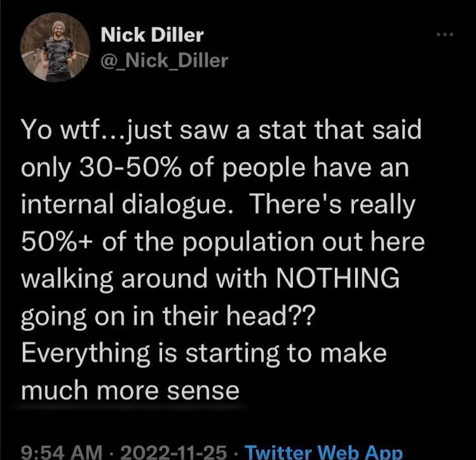Click the @_Nick_Diller handle
This screenshot has height=460, width=476.
[164, 60]
